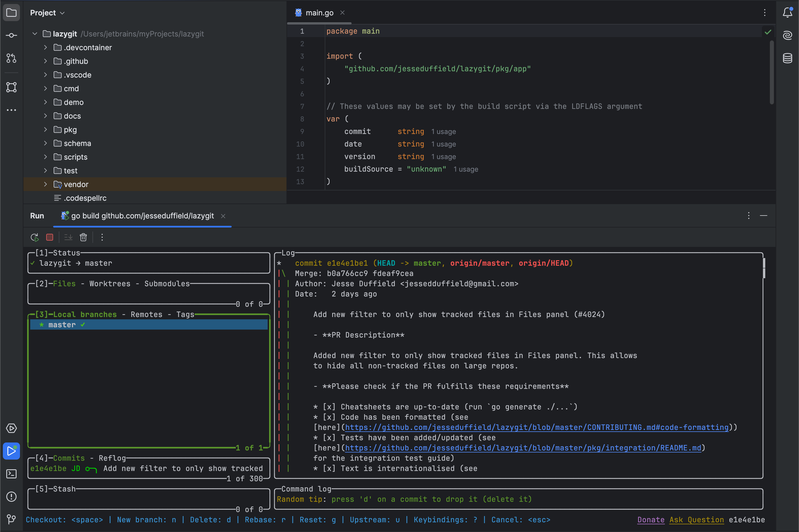Clear run output with trash icon
Viewport: 799px width, 532px height.
click(x=83, y=237)
